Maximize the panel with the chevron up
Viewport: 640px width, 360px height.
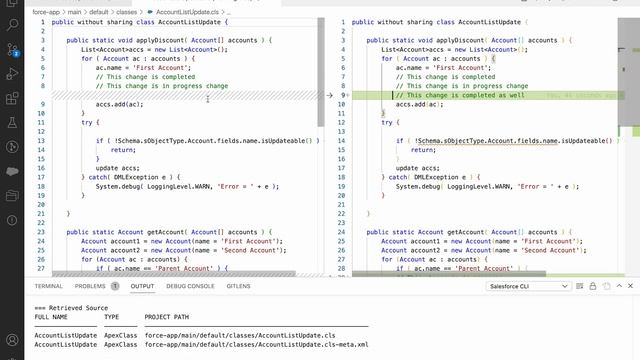(x=619, y=286)
